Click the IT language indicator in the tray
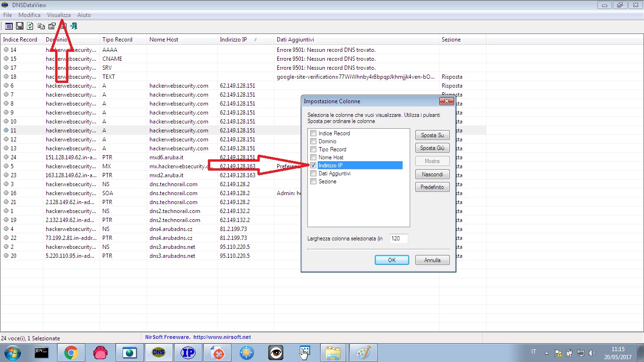 534,352
